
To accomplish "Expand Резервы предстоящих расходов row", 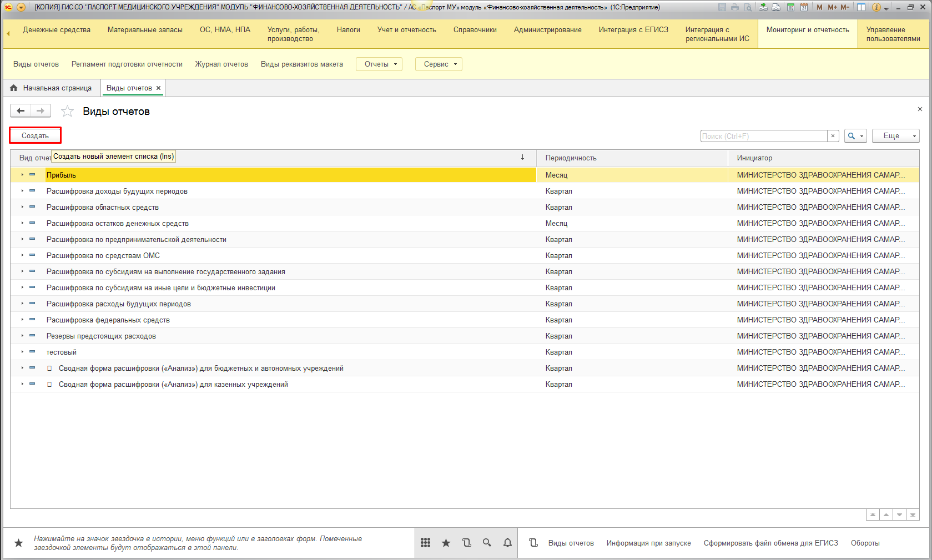I will tap(22, 336).
